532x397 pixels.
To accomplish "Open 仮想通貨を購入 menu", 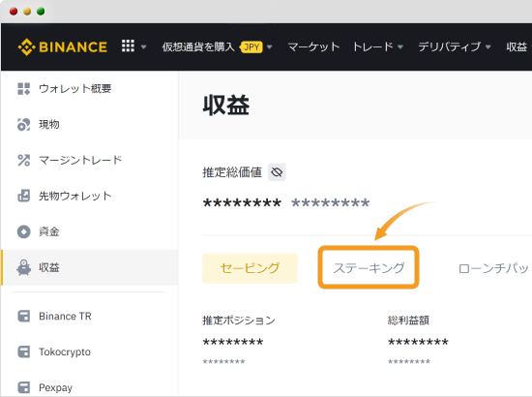I will (198, 46).
